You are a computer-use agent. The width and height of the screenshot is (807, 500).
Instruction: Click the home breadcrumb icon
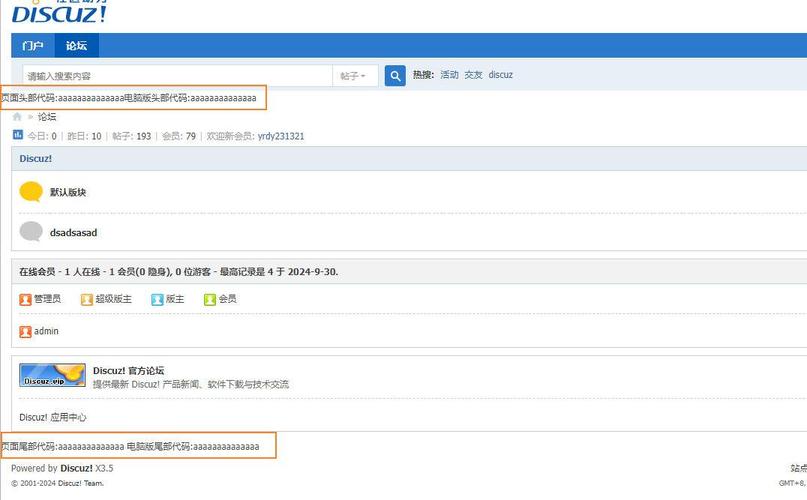17,117
